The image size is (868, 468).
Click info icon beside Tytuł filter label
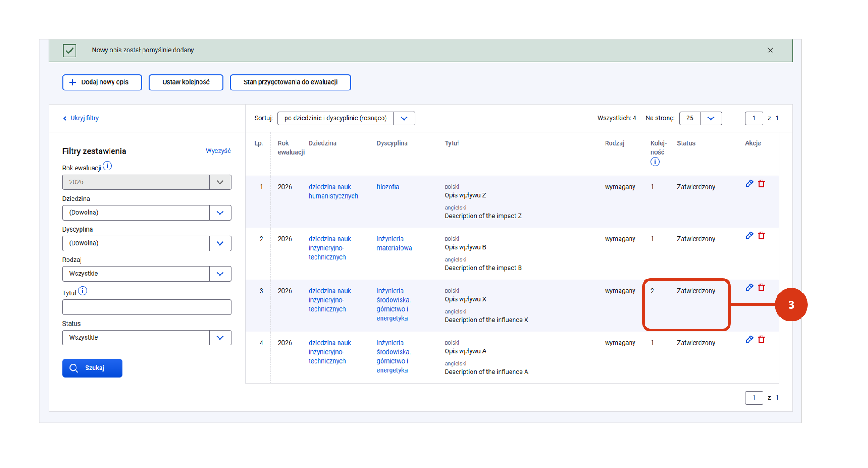pyautogui.click(x=82, y=291)
